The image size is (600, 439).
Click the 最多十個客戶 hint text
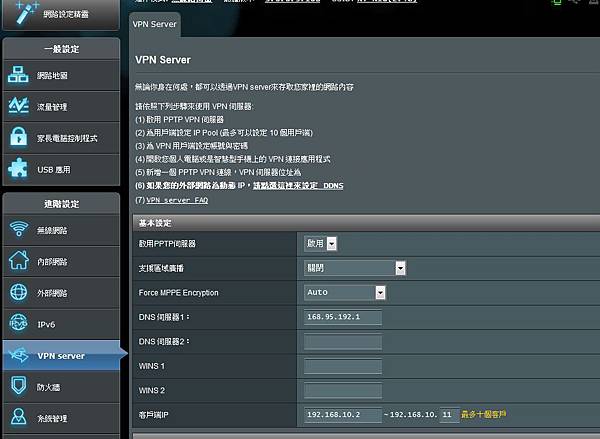[x=484, y=414]
